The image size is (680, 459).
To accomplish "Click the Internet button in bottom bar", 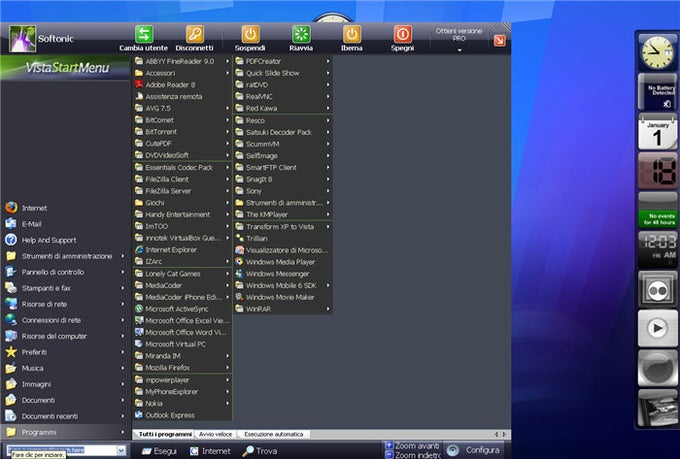I will (210, 451).
